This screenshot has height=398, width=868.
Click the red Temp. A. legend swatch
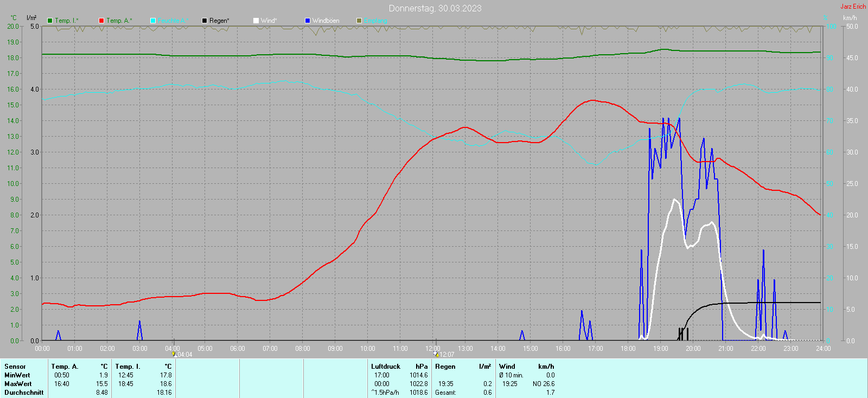pos(101,21)
